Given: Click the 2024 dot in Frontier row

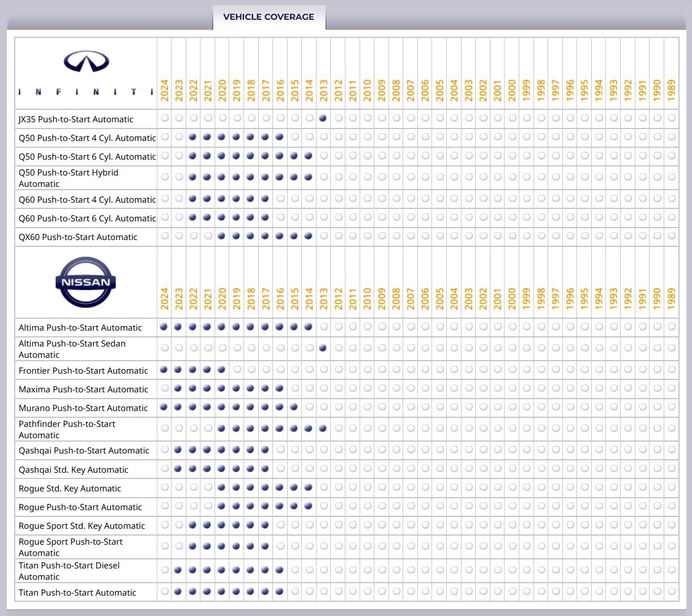Looking at the screenshot, I should click(x=164, y=370).
